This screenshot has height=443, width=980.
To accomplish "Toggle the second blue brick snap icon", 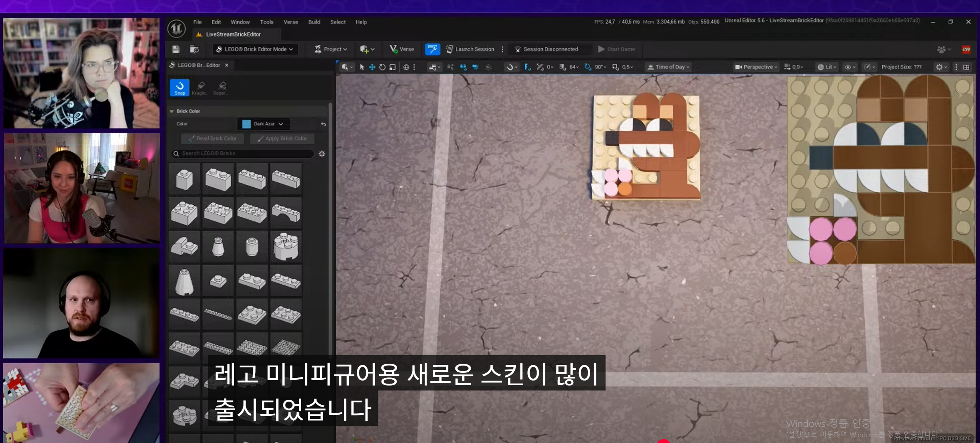I will (463, 67).
